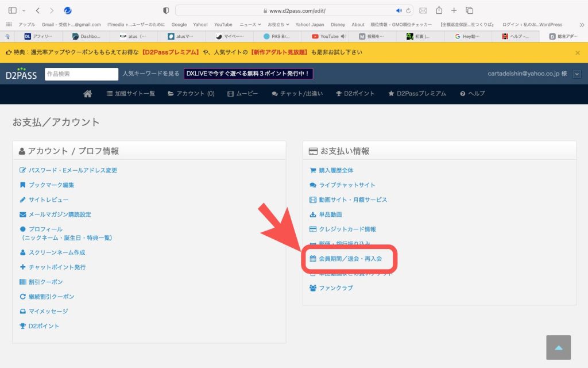Open ムービー menu item
This screenshot has height=368, width=588.
pos(243,94)
